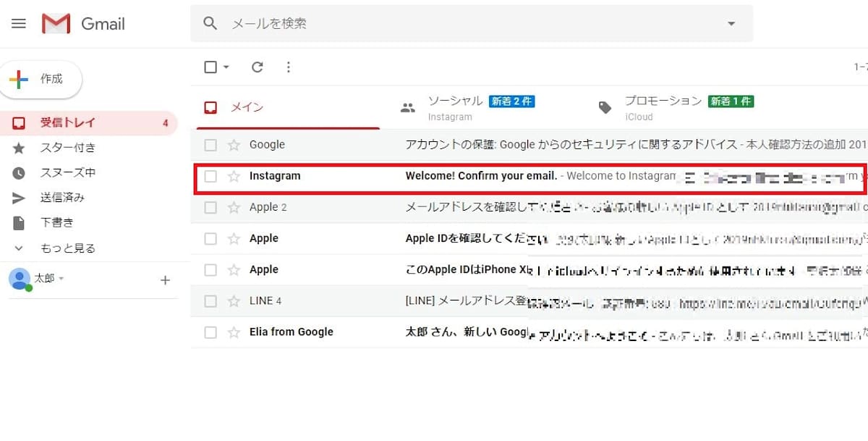Image resolution: width=868 pixels, height=441 pixels.
Task: Click the plus icon beside 太郎
Action: (x=165, y=280)
